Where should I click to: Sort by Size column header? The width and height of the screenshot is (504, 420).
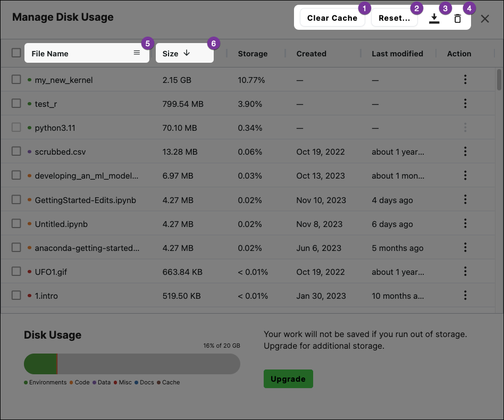click(x=170, y=54)
